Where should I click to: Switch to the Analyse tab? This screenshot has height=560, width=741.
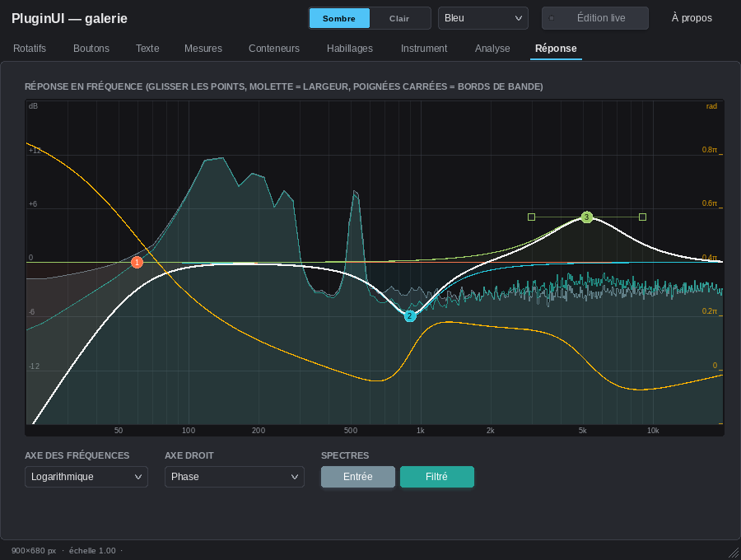pyautogui.click(x=492, y=49)
